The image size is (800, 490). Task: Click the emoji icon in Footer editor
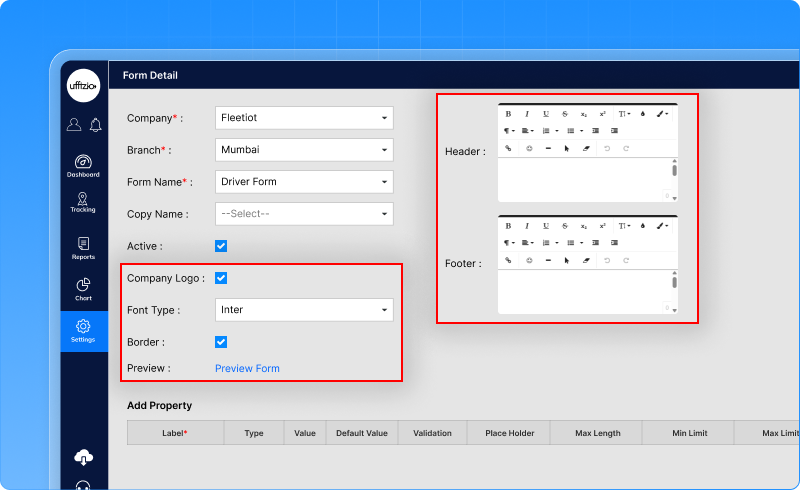(529, 260)
